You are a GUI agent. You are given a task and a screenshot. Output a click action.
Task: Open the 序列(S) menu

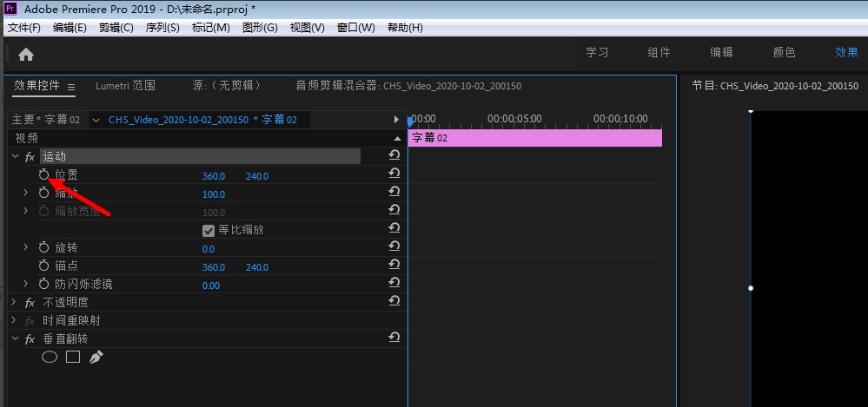(162, 28)
